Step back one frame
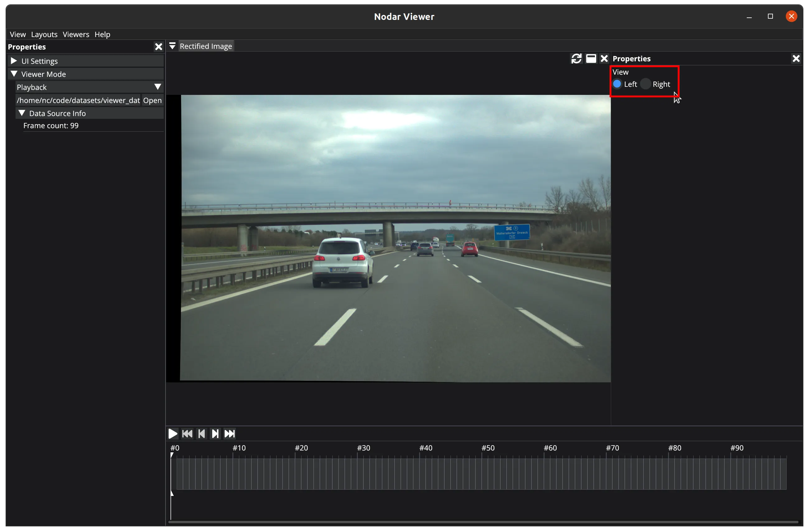Screen dimensions: 809x532 [x=201, y=434]
